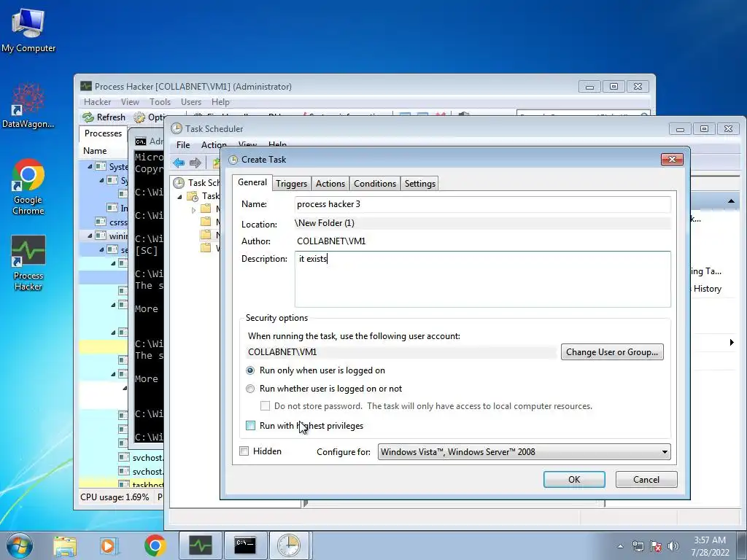Open the Tools menu in Process Hacker
Image resolution: width=747 pixels, height=560 pixels.
click(x=160, y=102)
